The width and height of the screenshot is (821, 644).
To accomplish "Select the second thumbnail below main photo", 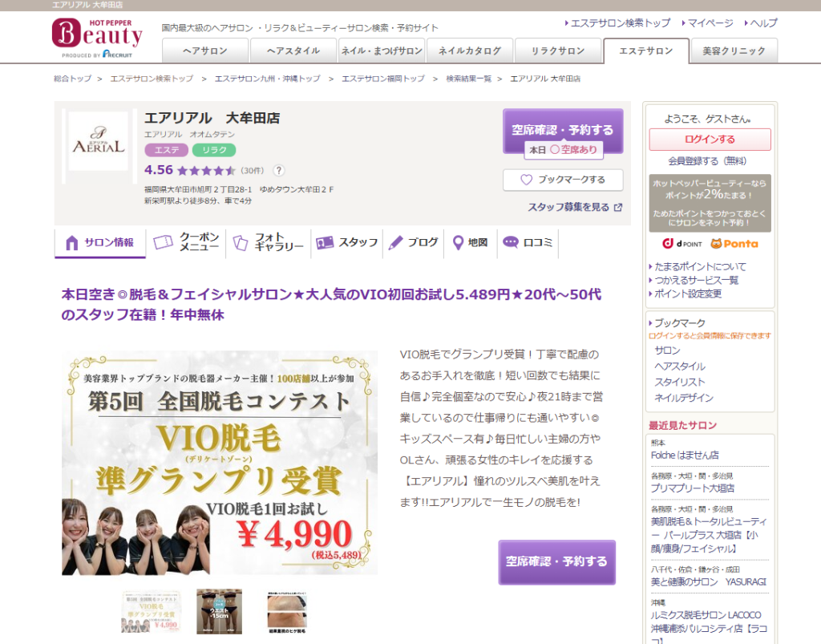I will click(219, 611).
